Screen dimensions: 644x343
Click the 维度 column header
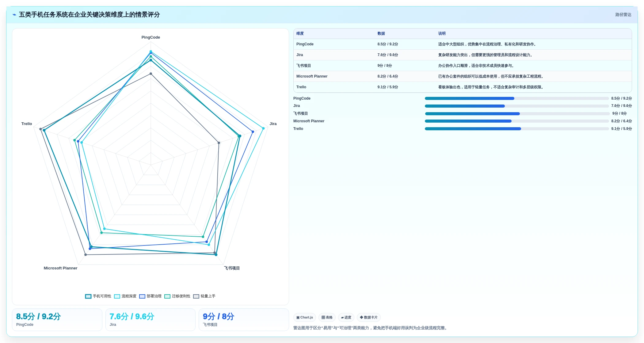click(x=300, y=33)
